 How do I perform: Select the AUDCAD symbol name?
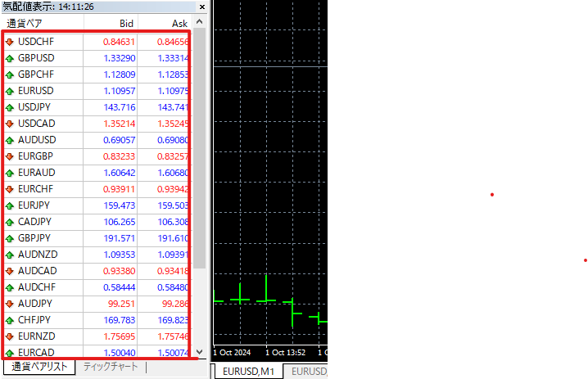click(x=38, y=271)
